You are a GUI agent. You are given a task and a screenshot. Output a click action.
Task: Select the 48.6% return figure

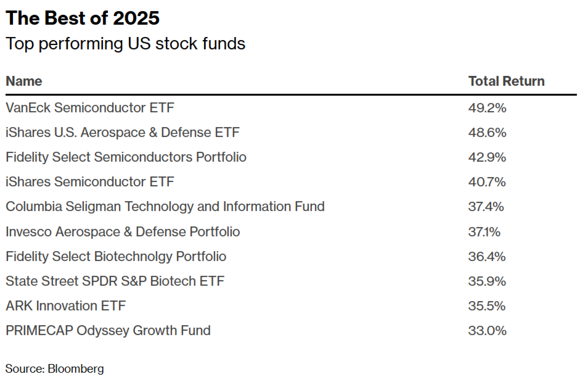(x=487, y=133)
